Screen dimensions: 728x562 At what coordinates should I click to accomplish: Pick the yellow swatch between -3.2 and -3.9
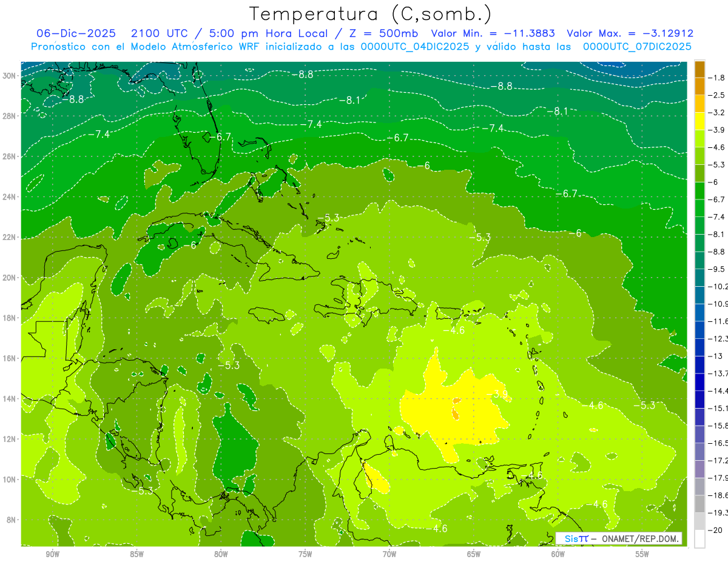coord(699,121)
